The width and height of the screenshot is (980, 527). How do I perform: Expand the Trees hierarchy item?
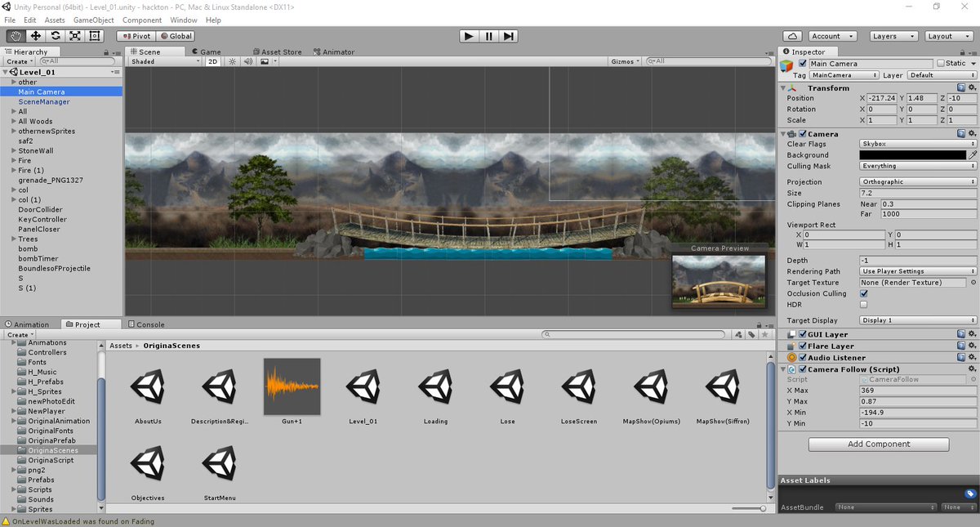click(14, 239)
